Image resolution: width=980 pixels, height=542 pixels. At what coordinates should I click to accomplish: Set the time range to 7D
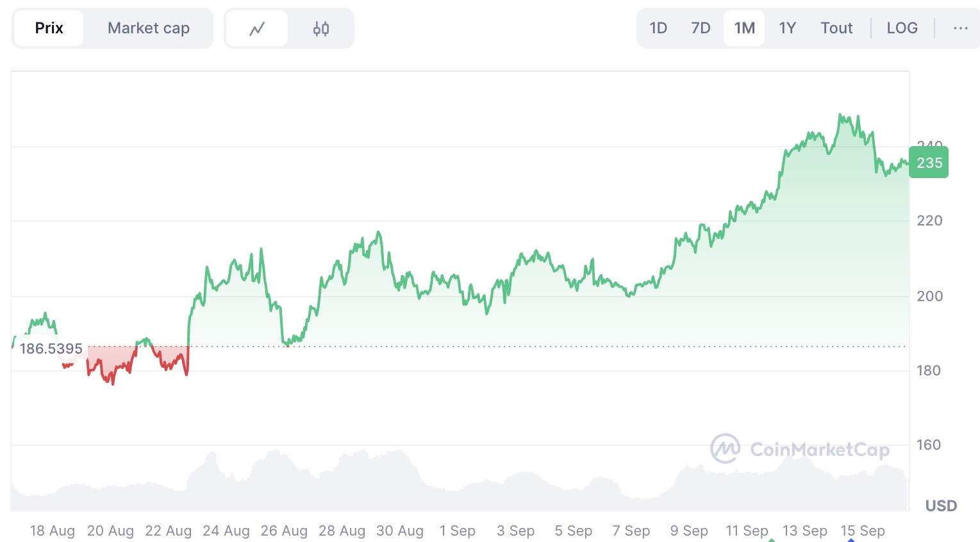(x=701, y=28)
